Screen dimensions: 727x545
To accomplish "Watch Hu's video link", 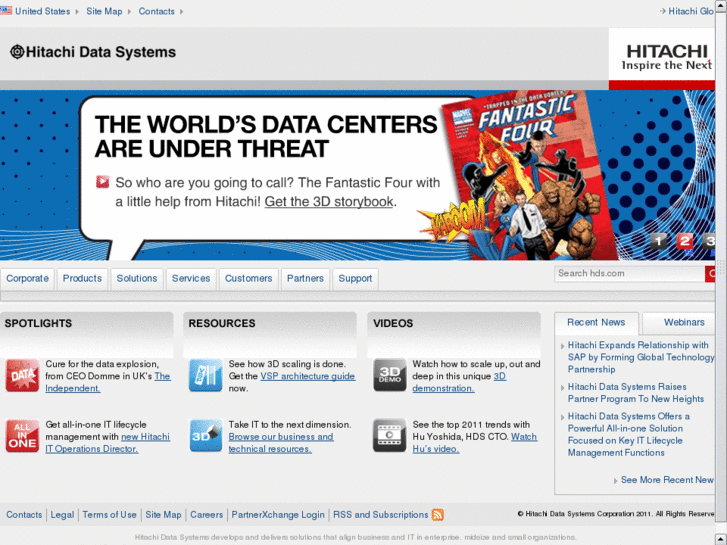I will [475, 443].
